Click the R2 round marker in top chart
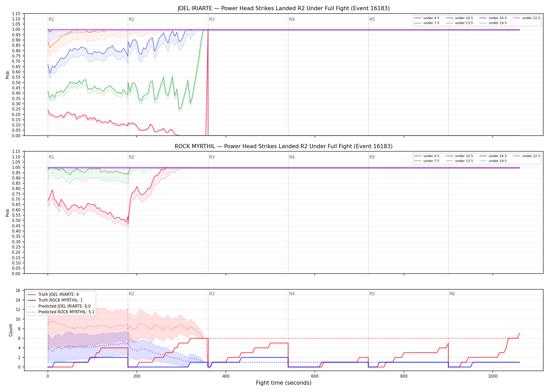Viewport: 549px width, 392px height. 131,19
